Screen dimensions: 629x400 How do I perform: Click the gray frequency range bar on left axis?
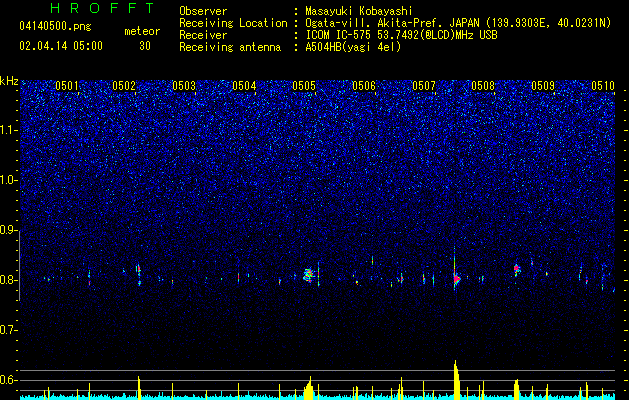coord(19,265)
